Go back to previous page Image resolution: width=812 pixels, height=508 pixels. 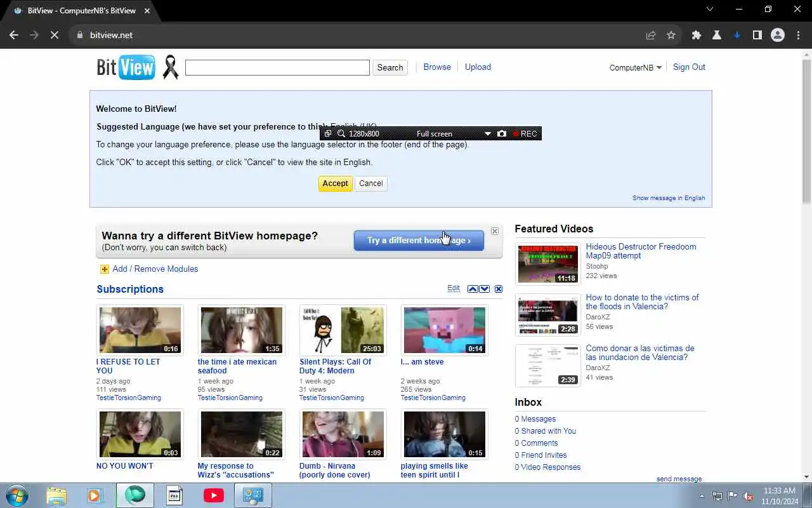tap(14, 35)
